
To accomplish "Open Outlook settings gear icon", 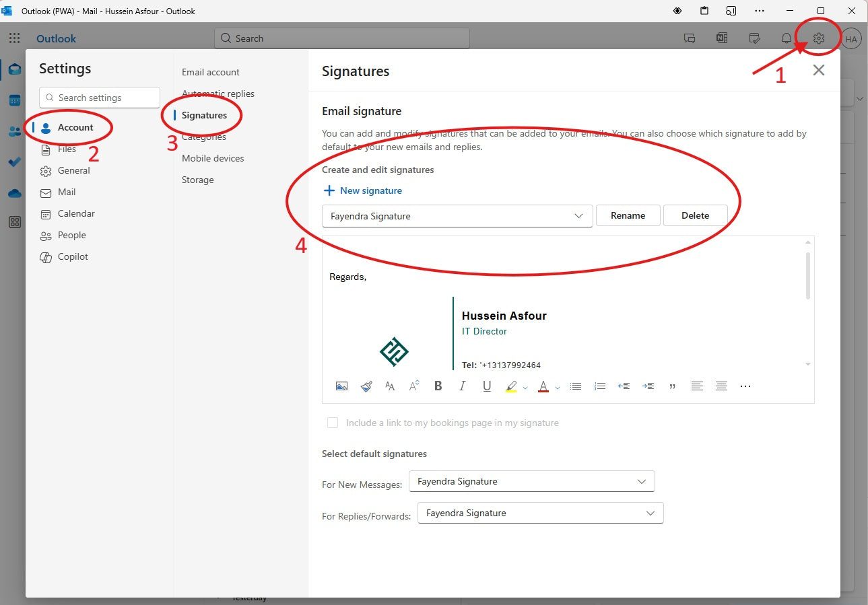I will tap(818, 38).
